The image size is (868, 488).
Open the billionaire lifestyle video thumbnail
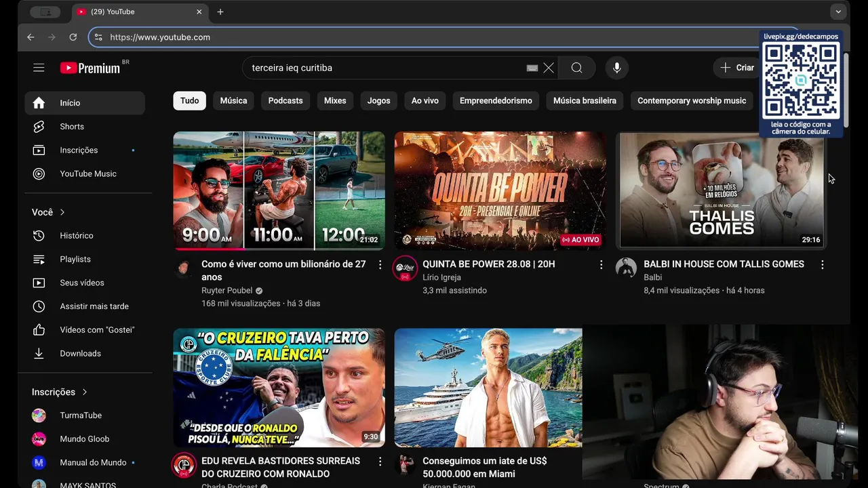click(x=279, y=191)
